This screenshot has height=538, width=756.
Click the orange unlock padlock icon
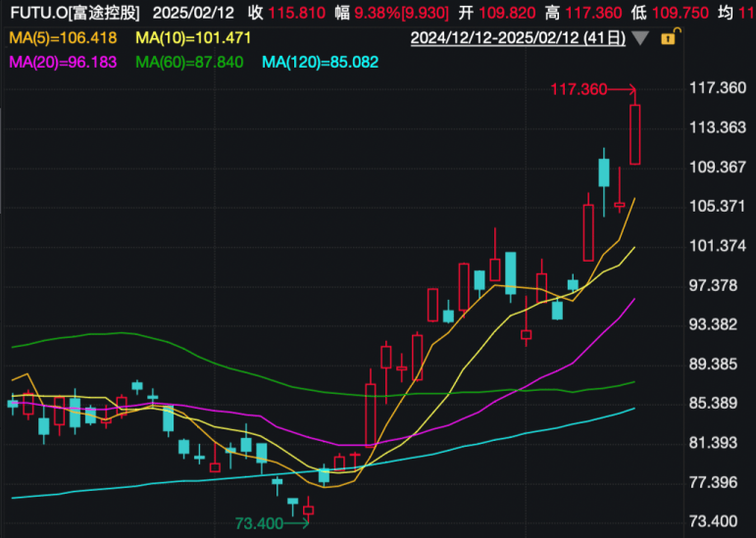669,38
